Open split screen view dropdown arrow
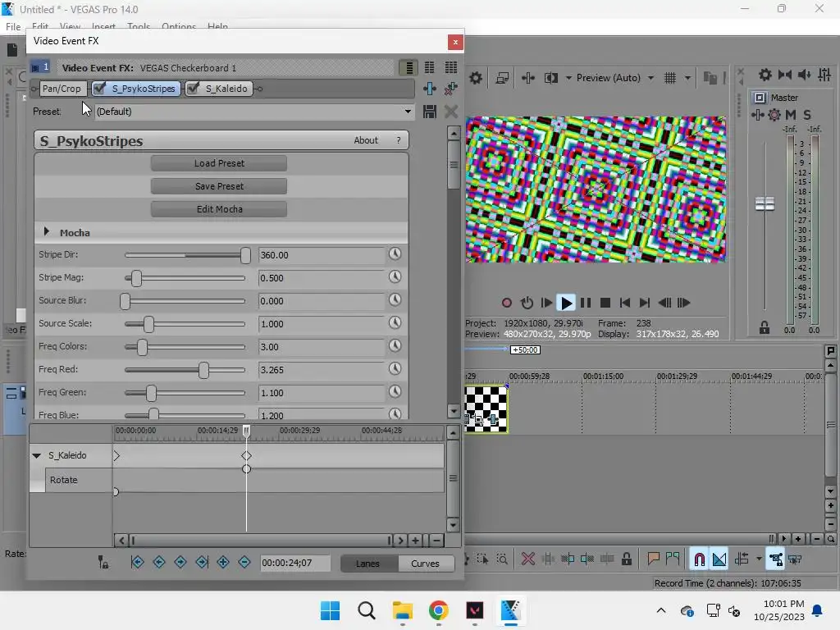The width and height of the screenshot is (840, 630). (x=568, y=78)
